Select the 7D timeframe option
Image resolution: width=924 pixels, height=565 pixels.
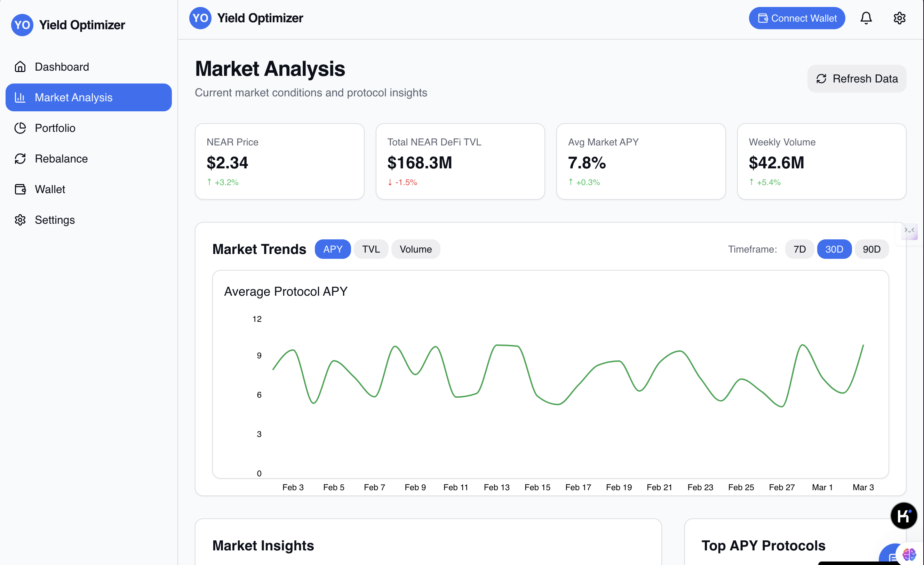tap(799, 249)
